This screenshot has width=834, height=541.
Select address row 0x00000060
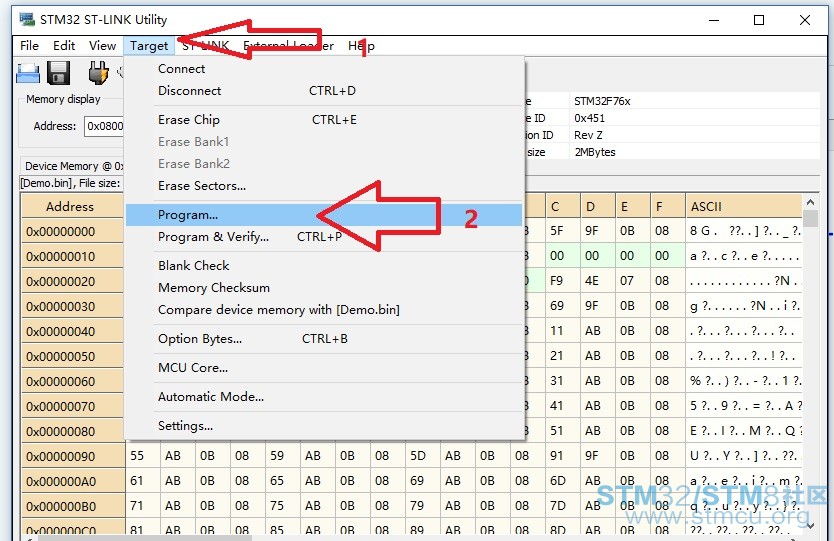tap(72, 381)
